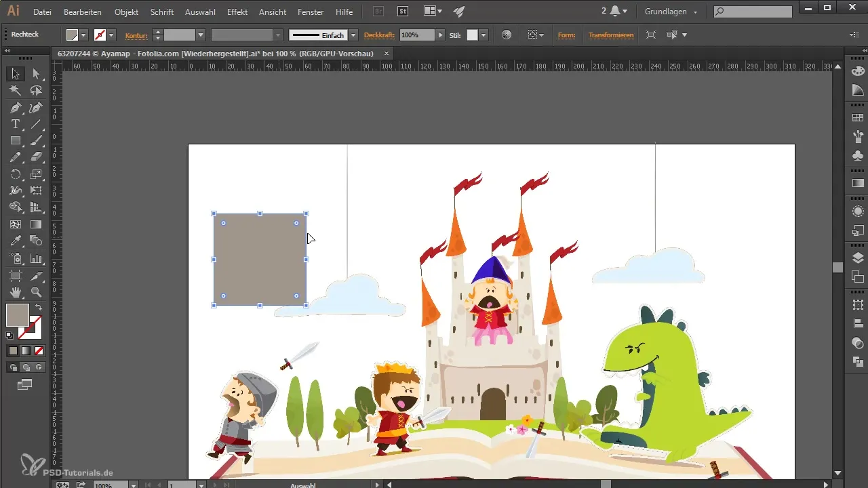Screen dimensions: 868x488
Task: Open zoom level dropdown at bottom
Action: pos(133,485)
